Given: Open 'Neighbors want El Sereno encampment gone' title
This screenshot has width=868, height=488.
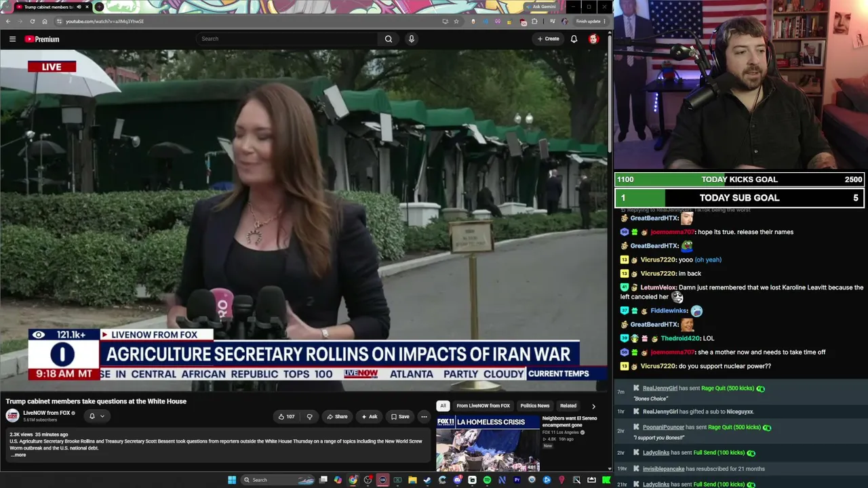Looking at the screenshot, I should pyautogui.click(x=570, y=422).
